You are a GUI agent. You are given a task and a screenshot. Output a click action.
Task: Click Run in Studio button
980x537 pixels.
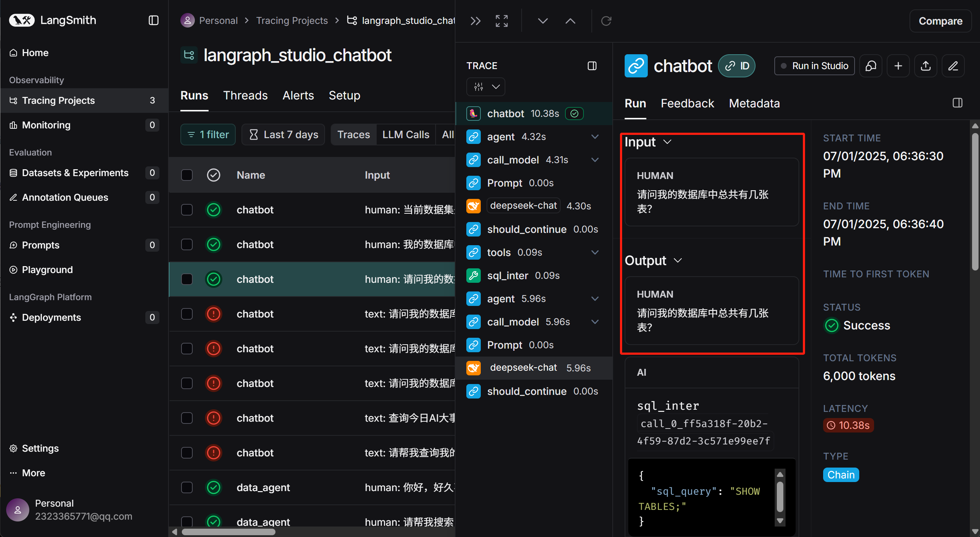[814, 66]
